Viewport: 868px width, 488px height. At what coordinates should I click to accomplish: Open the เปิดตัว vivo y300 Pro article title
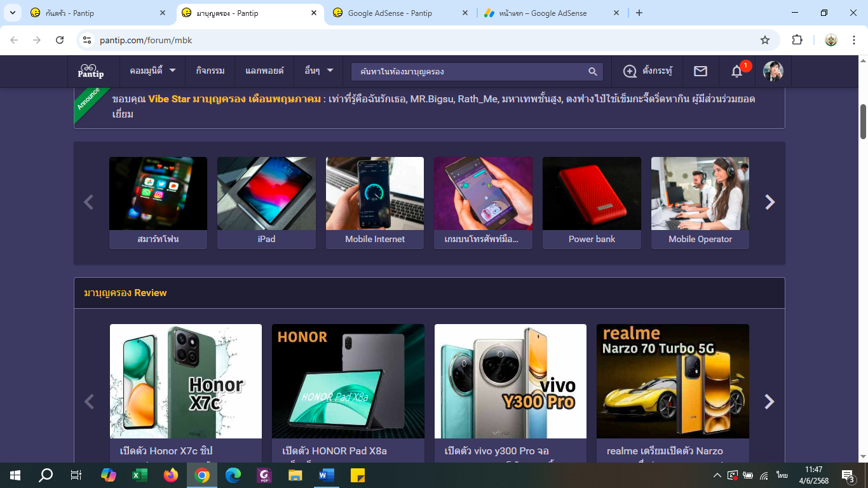click(498, 451)
